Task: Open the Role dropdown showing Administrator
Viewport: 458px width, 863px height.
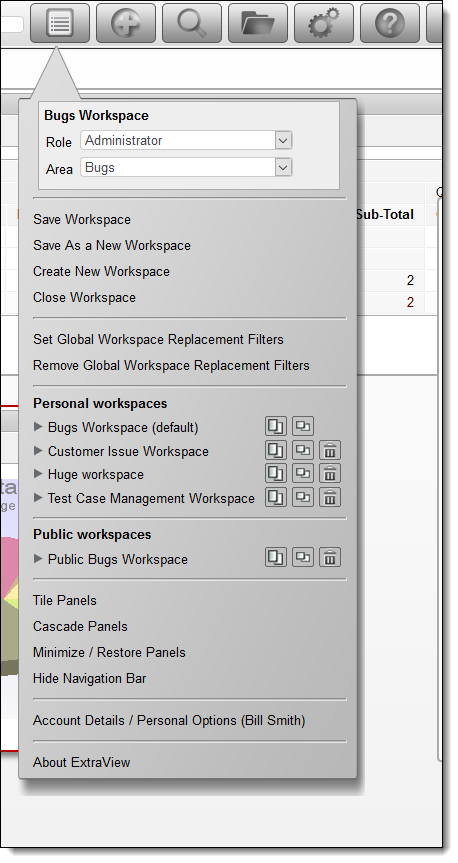Action: coord(186,140)
